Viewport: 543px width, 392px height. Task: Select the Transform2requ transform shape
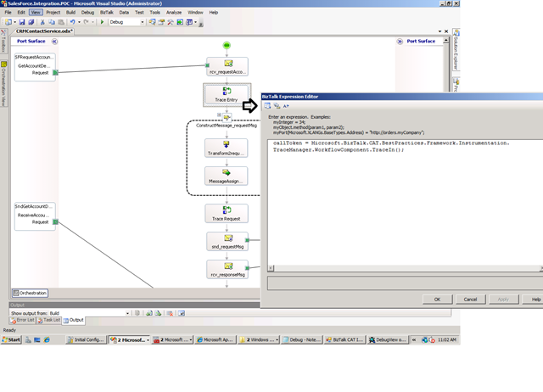[x=227, y=148]
